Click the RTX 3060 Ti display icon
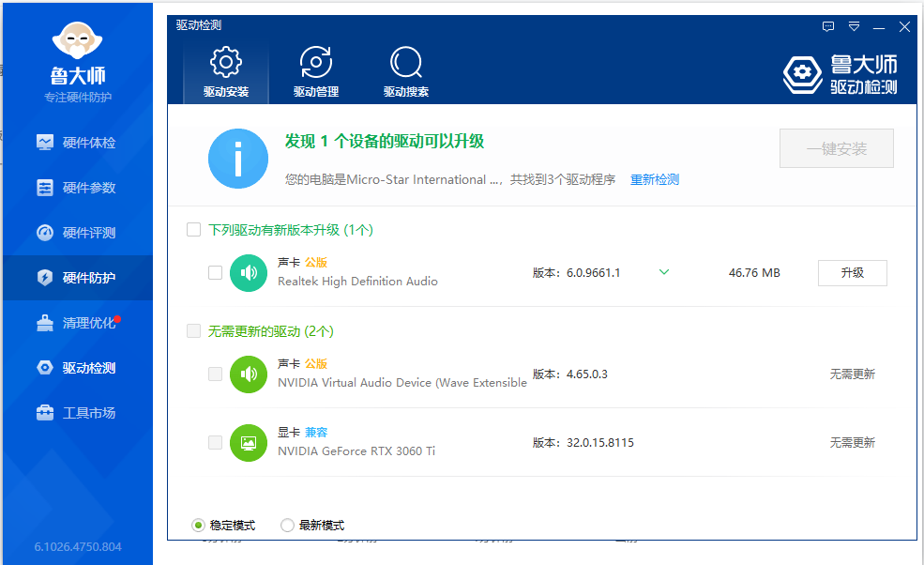This screenshot has height=565, width=924. pos(249,442)
